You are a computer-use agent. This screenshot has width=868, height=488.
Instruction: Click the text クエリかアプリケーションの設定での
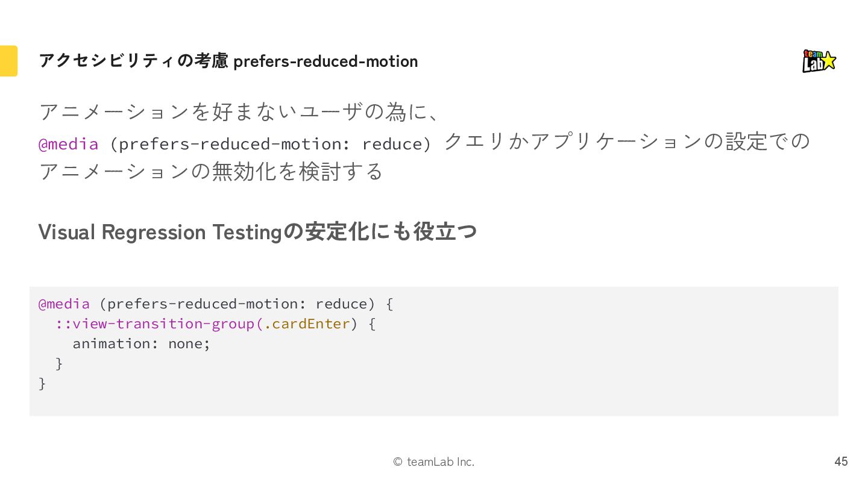(x=627, y=142)
